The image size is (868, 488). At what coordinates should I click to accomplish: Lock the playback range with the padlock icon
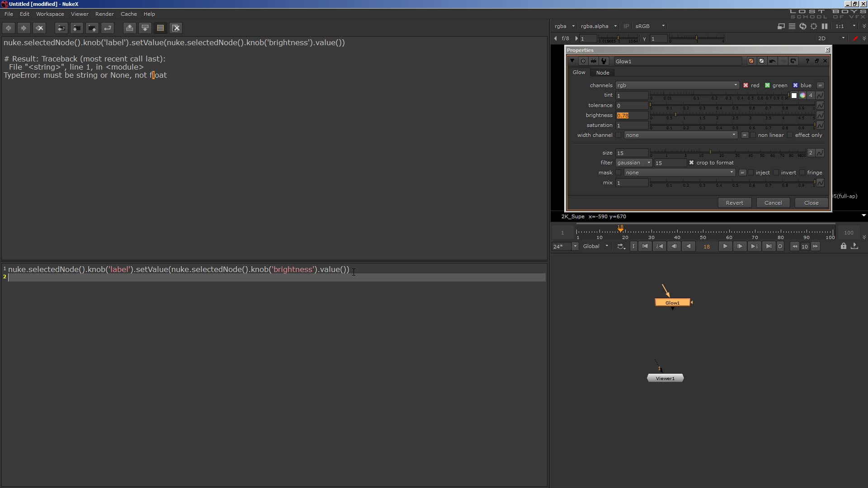(x=844, y=246)
